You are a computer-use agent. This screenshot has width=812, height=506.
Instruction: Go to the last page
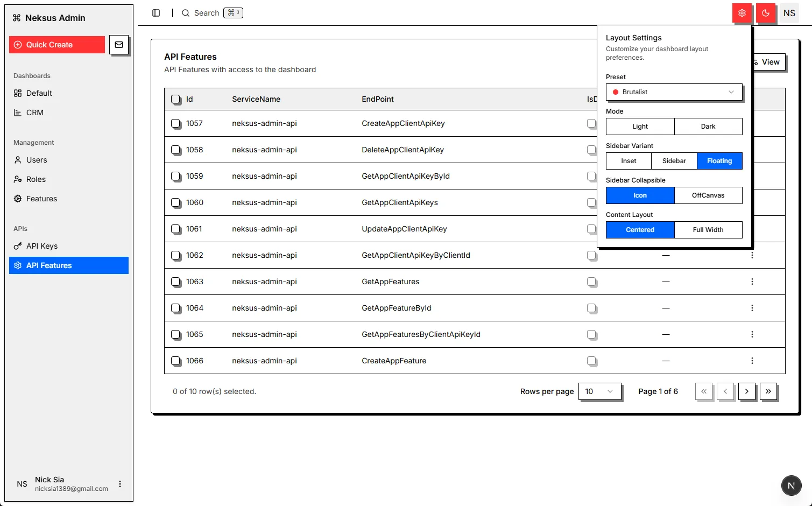coord(768,391)
